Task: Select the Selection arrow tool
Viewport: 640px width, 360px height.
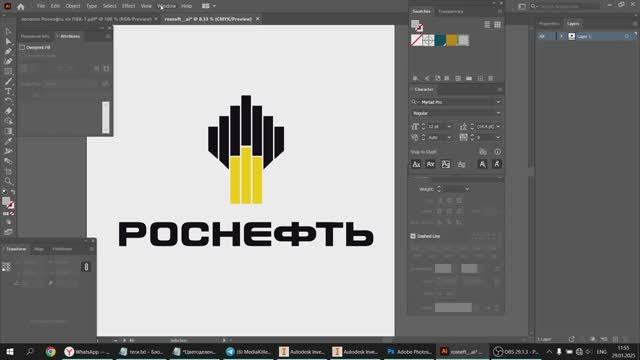Action: click(x=8, y=31)
